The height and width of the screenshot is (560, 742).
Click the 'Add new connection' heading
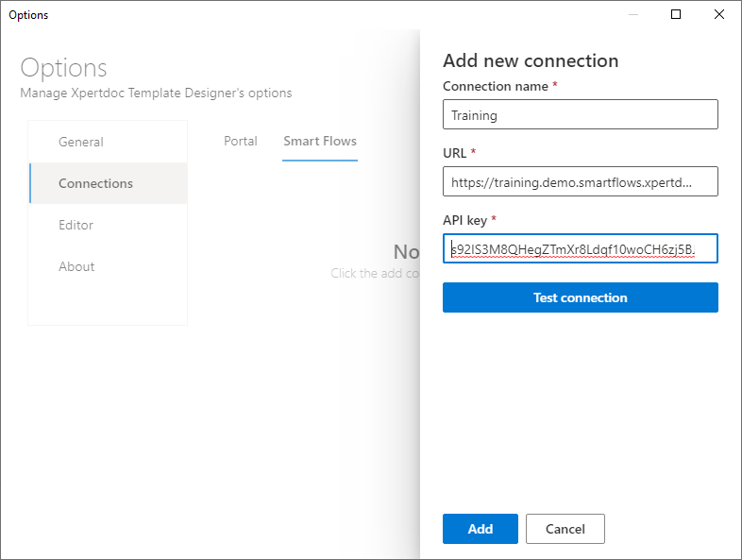(531, 61)
